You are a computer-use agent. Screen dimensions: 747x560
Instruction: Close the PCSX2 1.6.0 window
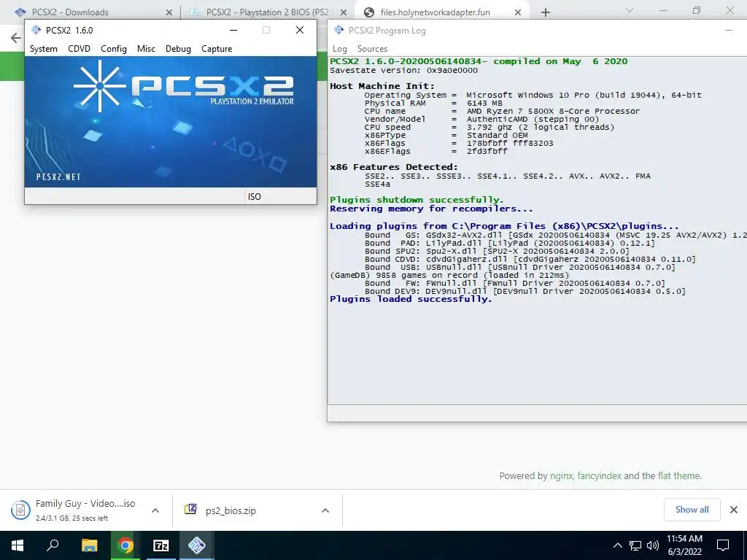(x=300, y=30)
